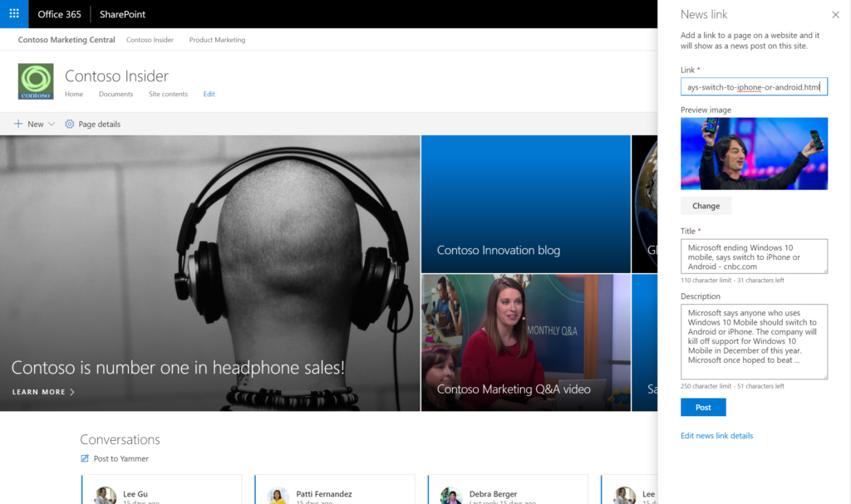Click the Title text box
Image resolution: width=851 pixels, height=504 pixels.
(754, 256)
